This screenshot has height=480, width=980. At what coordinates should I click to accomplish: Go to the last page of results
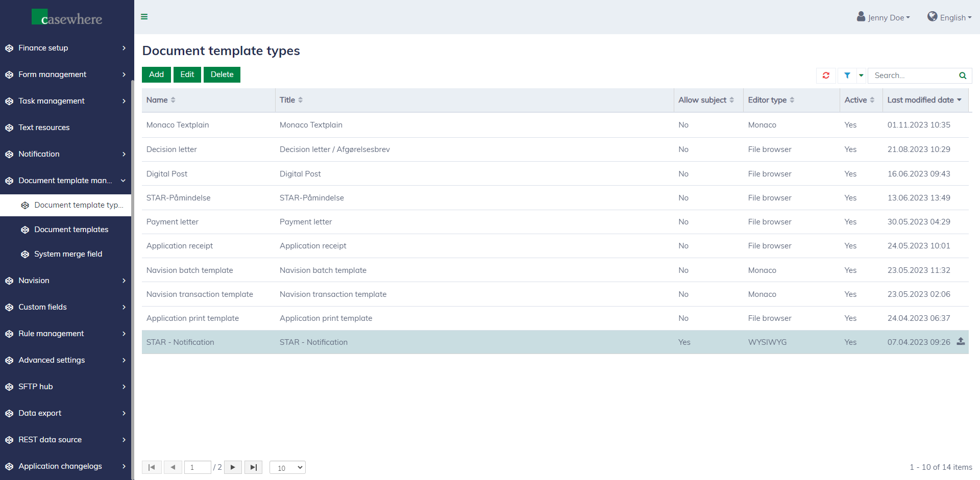(253, 467)
